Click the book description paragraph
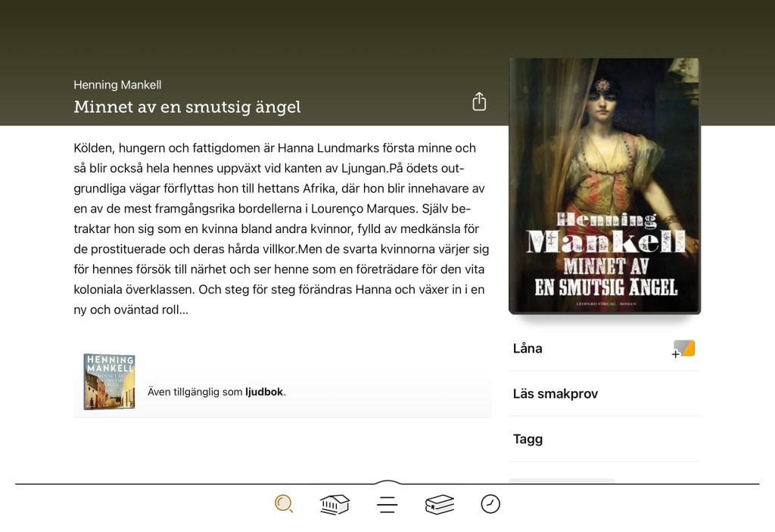The image size is (775, 532). 282,229
